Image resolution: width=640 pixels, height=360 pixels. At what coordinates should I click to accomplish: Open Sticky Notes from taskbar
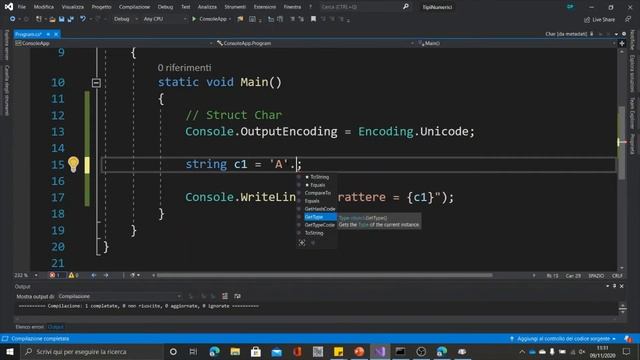point(338,351)
